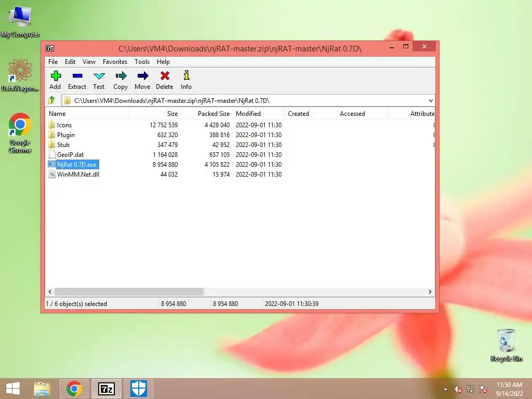
Task: Select the WinMM.Net.dll file icon
Action: click(52, 175)
